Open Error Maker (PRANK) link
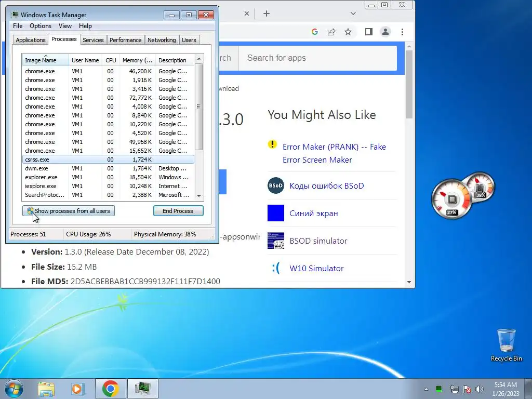This screenshot has width=532, height=399. click(334, 153)
